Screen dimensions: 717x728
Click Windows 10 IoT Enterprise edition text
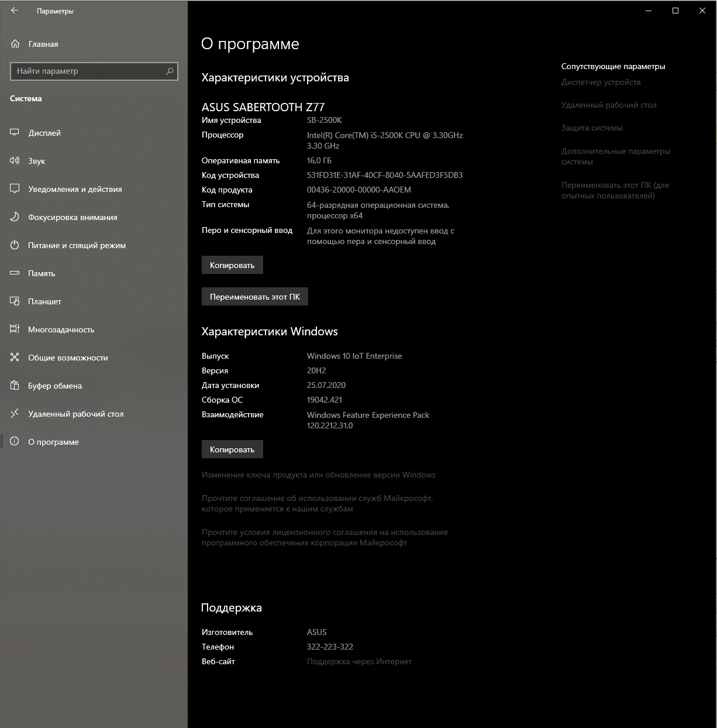click(354, 356)
